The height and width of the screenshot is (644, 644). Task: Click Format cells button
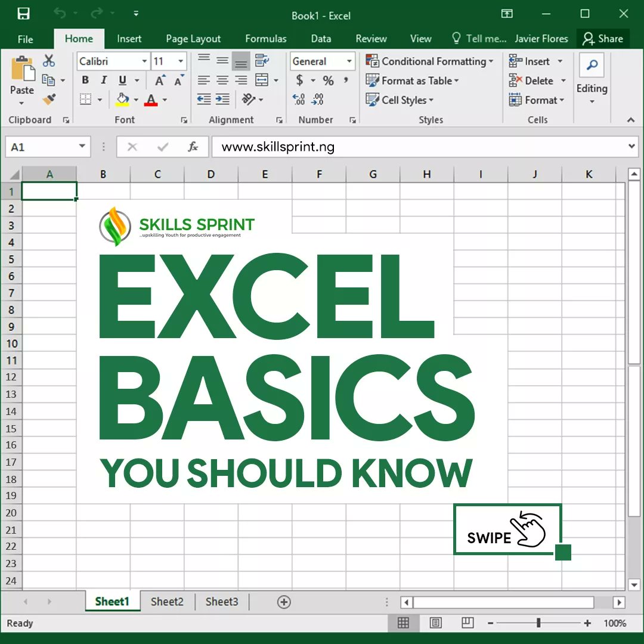pyautogui.click(x=537, y=100)
